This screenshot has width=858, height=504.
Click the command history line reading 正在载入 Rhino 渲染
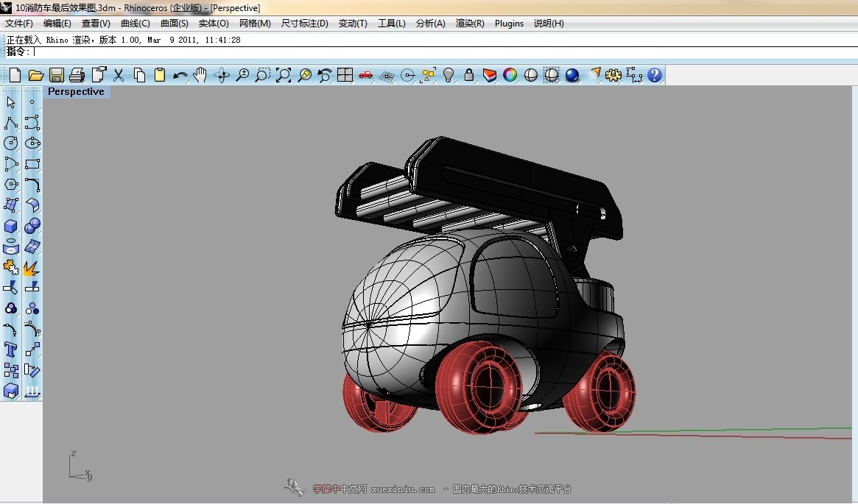[x=124, y=40]
